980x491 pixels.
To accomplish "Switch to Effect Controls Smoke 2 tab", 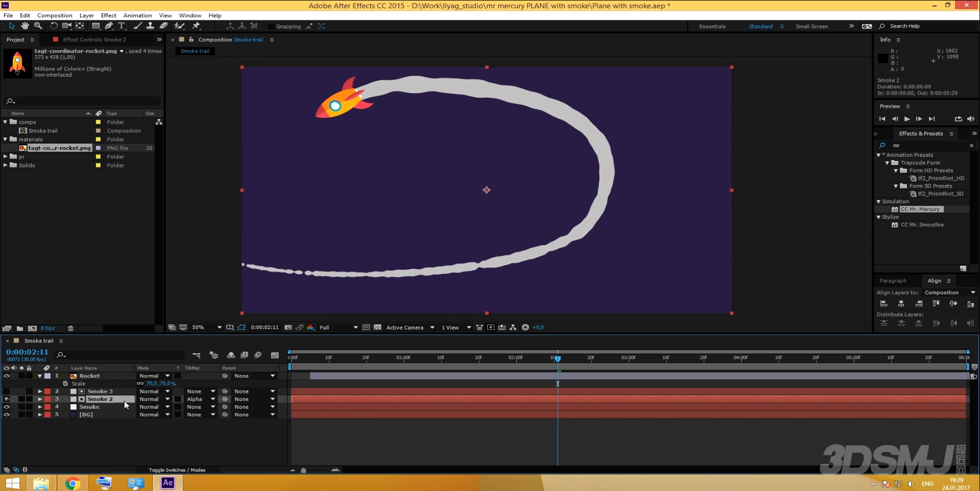I will 94,39.
